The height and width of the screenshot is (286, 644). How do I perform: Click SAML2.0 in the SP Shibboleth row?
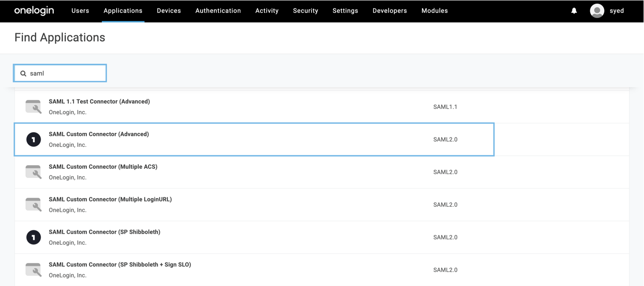pos(445,238)
